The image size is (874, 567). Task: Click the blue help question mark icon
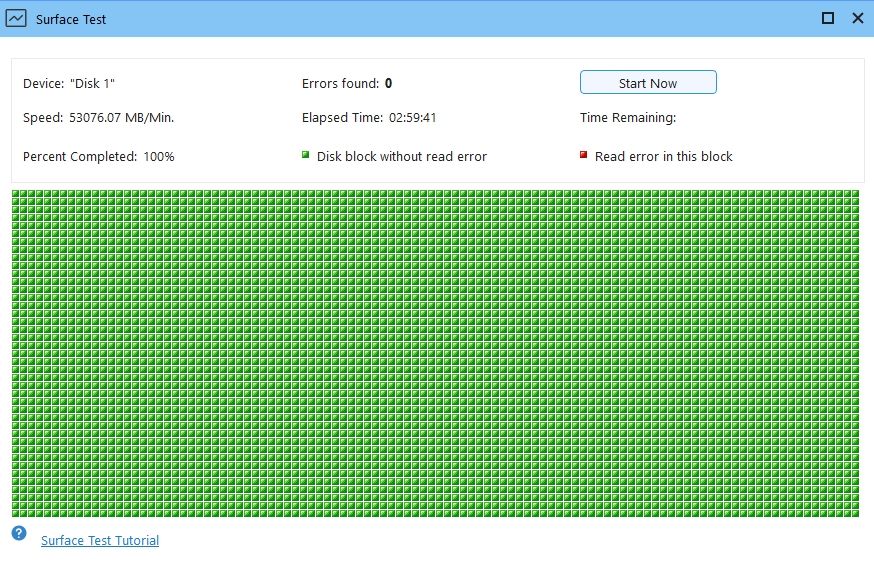point(19,534)
